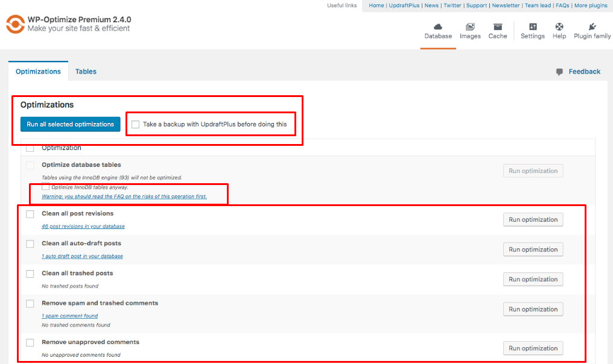Open the Plugin family plug icon

pyautogui.click(x=592, y=27)
